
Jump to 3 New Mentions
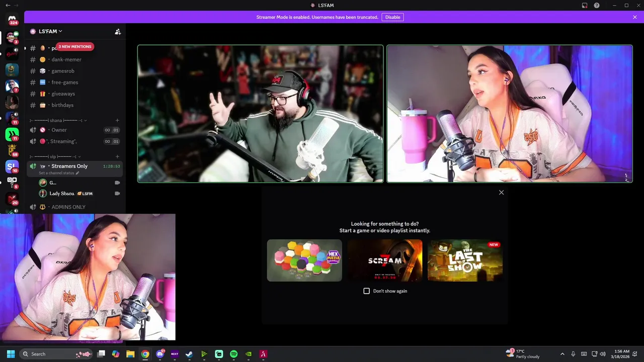(75, 47)
